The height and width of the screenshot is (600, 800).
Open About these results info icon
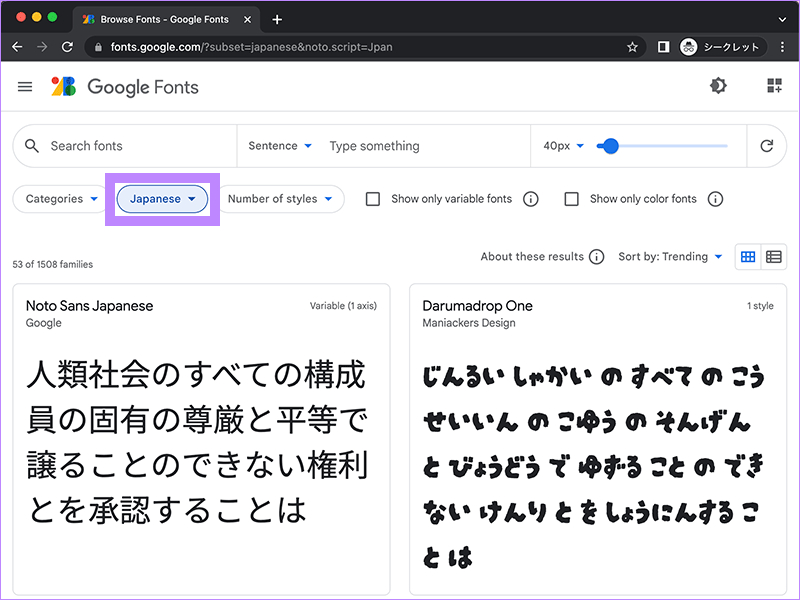[596, 257]
